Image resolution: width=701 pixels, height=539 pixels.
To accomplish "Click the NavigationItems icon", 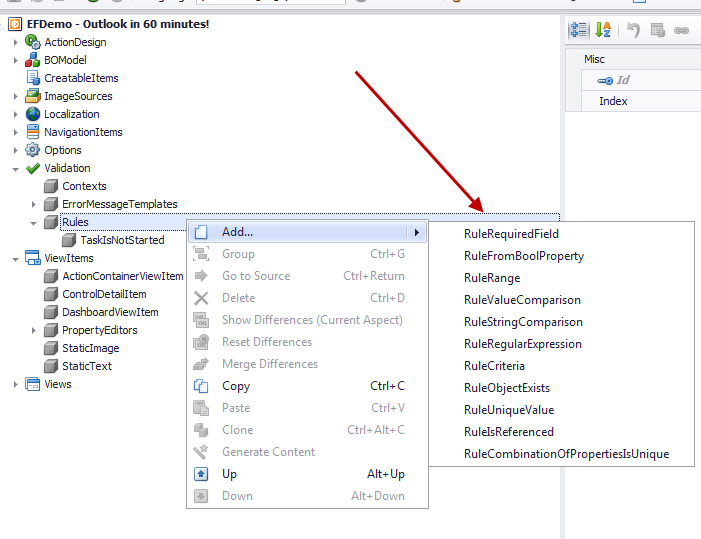I will pos(33,132).
